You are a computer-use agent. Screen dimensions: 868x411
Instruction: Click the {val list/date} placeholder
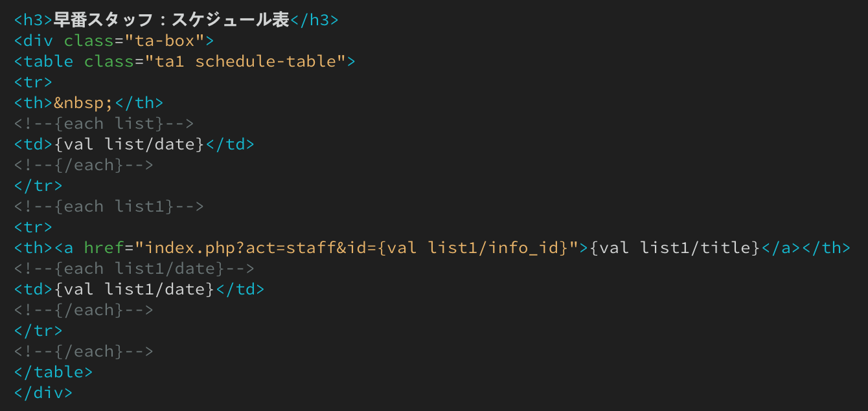coord(130,144)
